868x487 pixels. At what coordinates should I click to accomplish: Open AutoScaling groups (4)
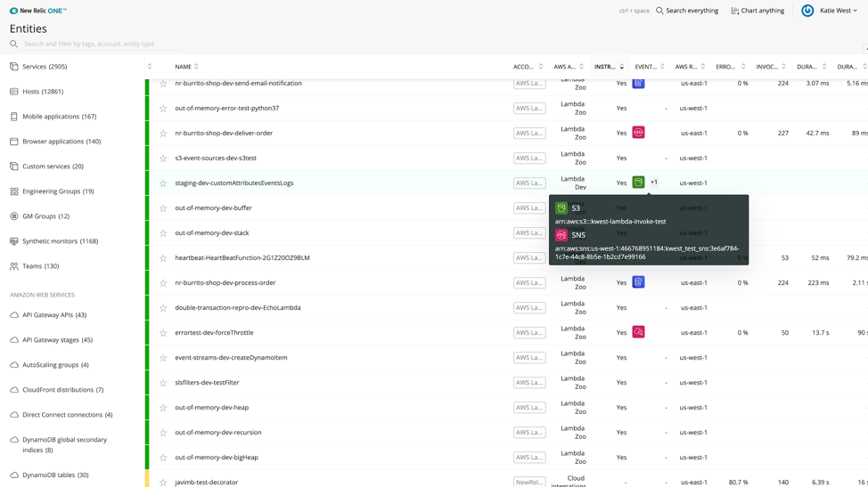[x=55, y=365]
